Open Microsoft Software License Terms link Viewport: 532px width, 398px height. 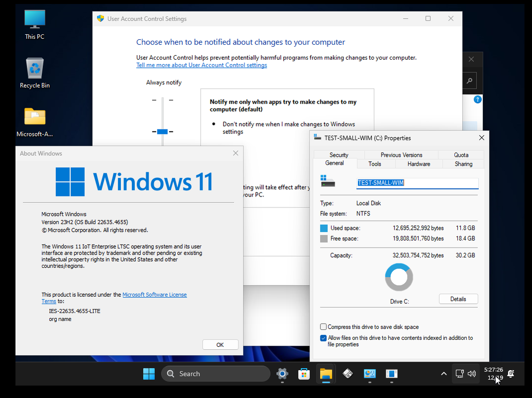click(x=154, y=295)
